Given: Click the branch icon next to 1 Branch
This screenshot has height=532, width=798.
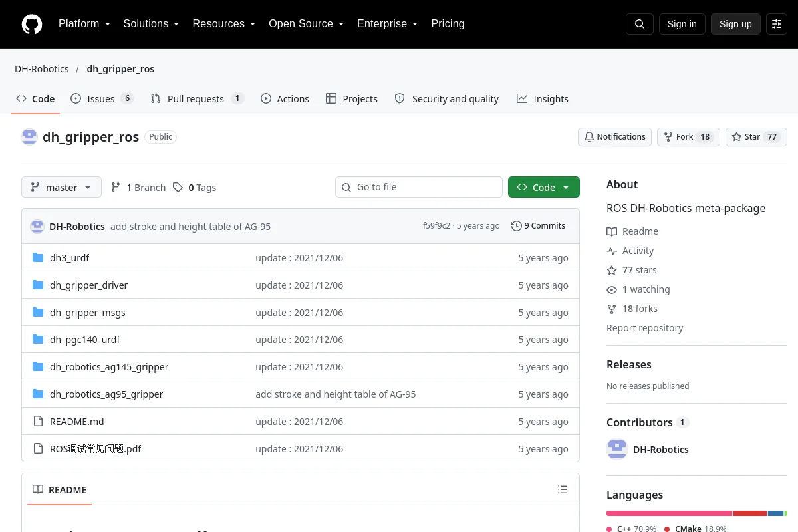Looking at the screenshot, I should tap(116, 188).
